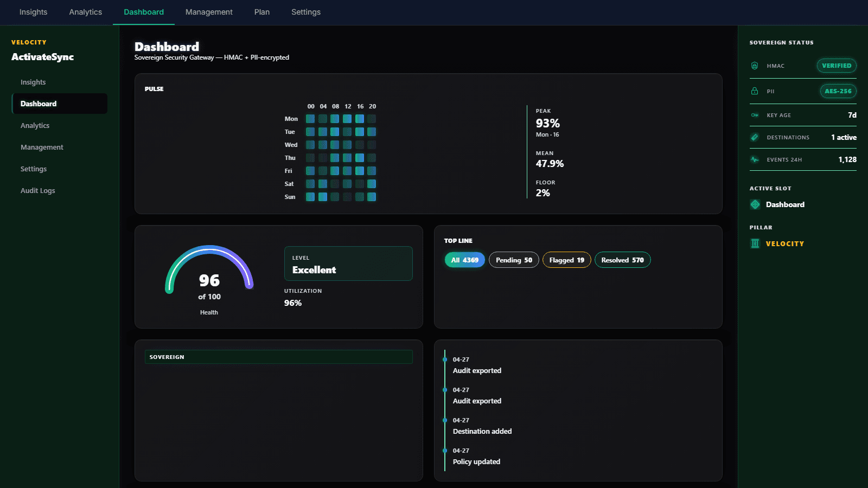868x488 pixels.
Task: Click the HMAC shield icon
Action: tap(755, 66)
